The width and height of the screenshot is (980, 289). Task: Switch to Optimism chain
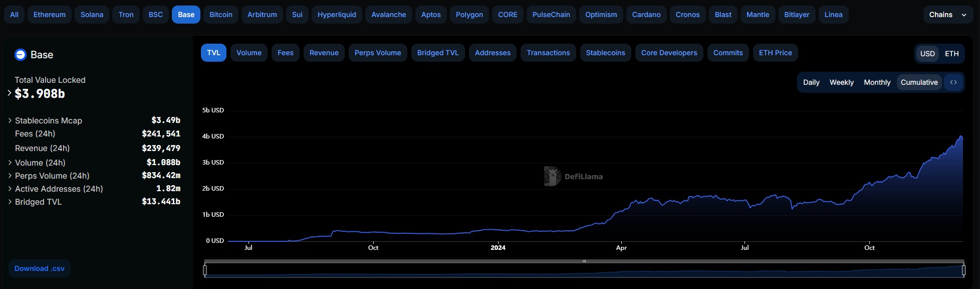tap(601, 15)
